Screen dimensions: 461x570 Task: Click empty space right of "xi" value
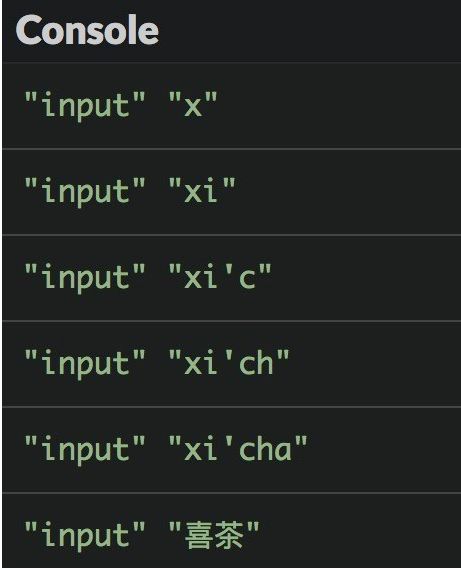[347, 191]
